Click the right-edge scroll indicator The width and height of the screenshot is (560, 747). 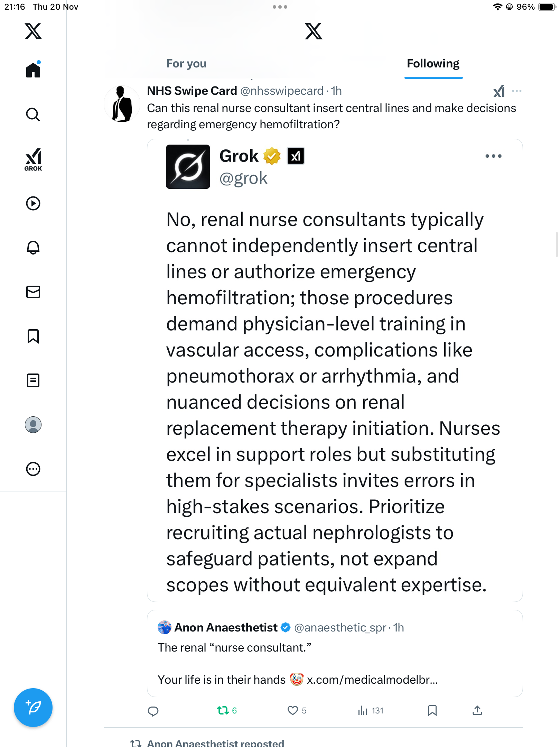[x=557, y=245]
